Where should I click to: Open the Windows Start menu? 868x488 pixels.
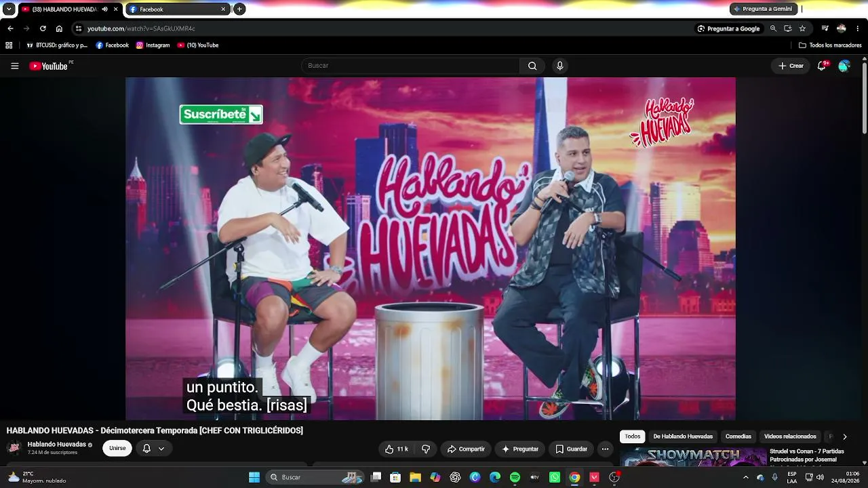click(254, 477)
